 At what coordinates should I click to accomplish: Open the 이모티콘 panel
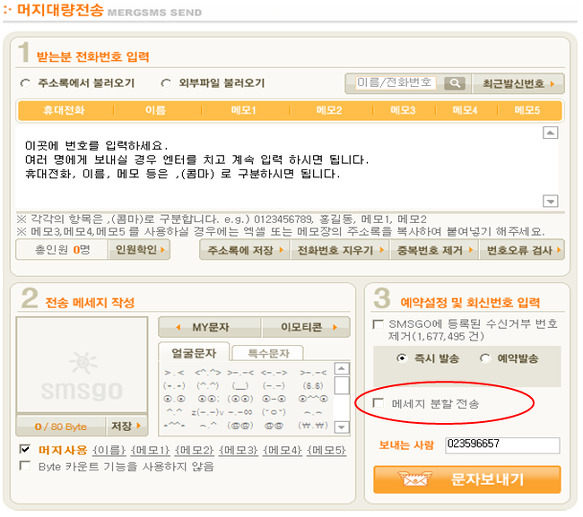(x=306, y=327)
